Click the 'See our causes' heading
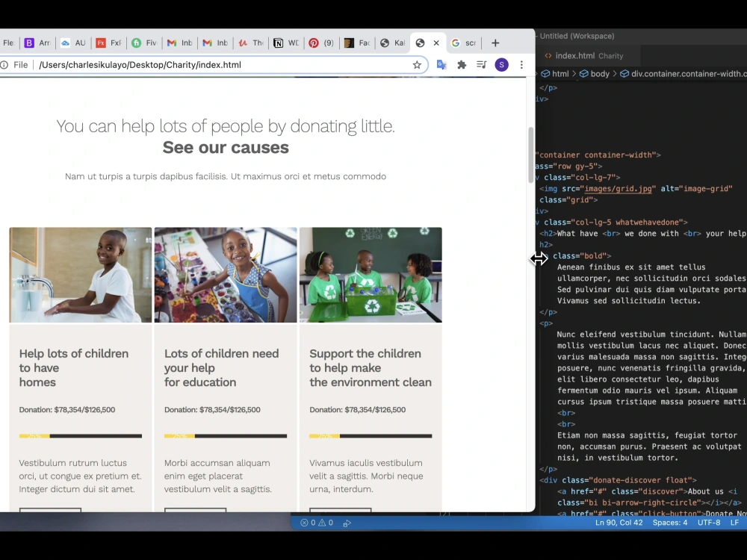 coord(226,148)
